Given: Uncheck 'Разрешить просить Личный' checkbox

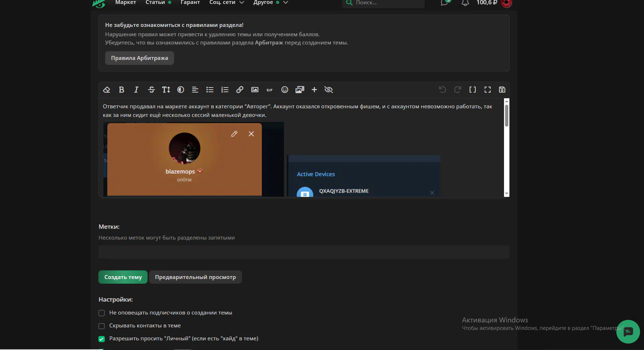Looking at the screenshot, I should pos(102,339).
